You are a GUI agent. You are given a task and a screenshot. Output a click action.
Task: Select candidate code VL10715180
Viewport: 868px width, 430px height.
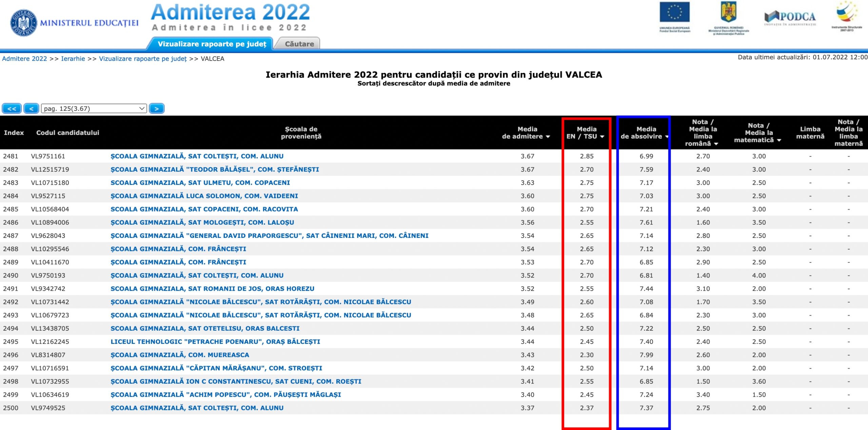pyautogui.click(x=50, y=183)
